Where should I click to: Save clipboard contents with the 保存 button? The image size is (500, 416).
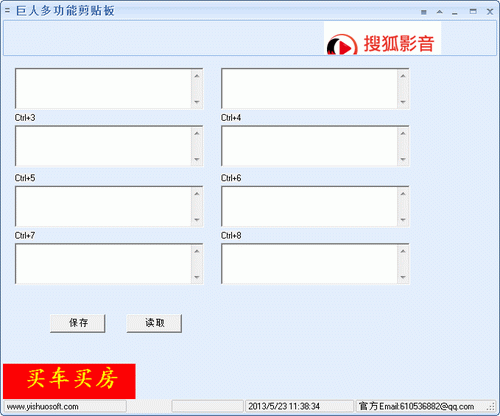[78, 323]
